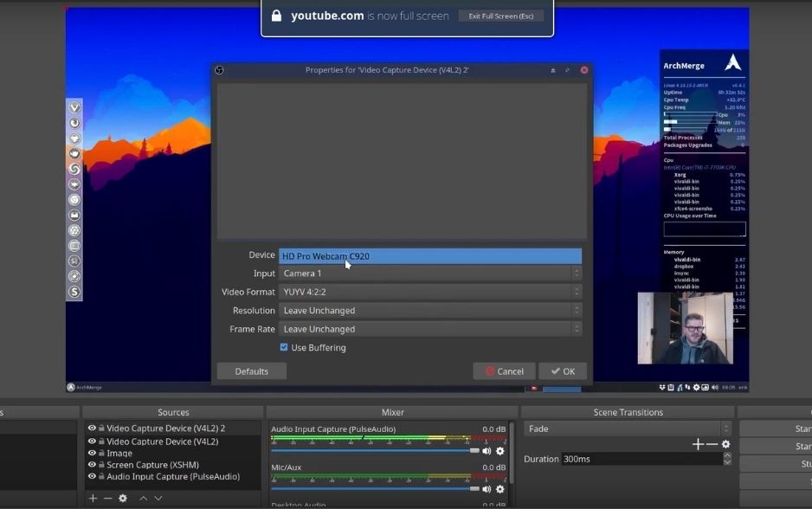Mute the Mic/Aux channel
The width and height of the screenshot is (812, 509).
pos(487,489)
